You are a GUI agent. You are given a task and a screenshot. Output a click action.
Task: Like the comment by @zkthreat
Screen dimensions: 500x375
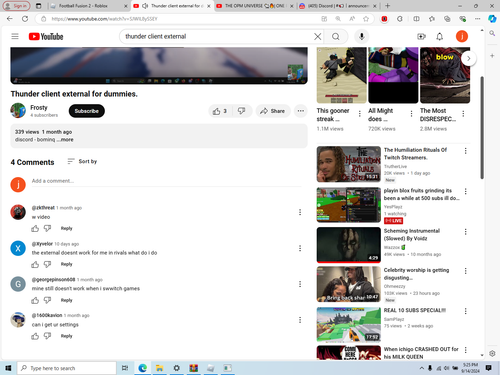point(35,228)
